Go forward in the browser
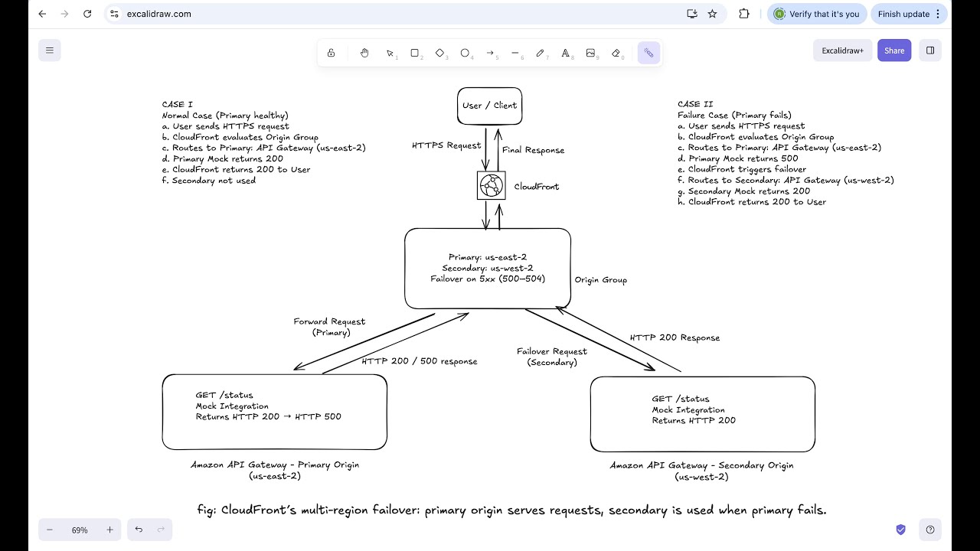 65,14
